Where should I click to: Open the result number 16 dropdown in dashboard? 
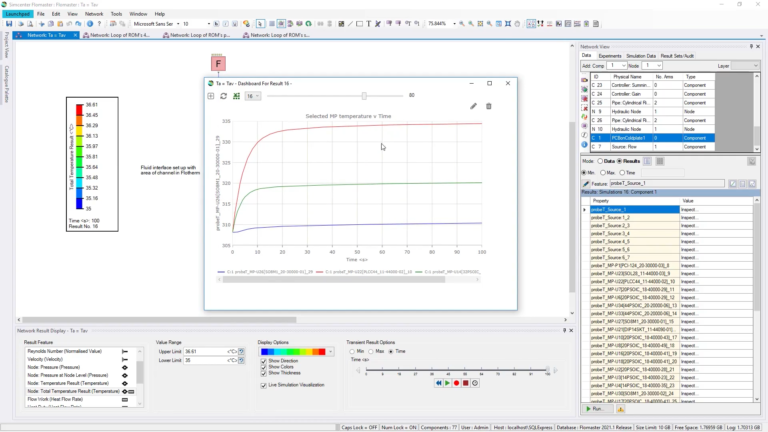click(253, 96)
